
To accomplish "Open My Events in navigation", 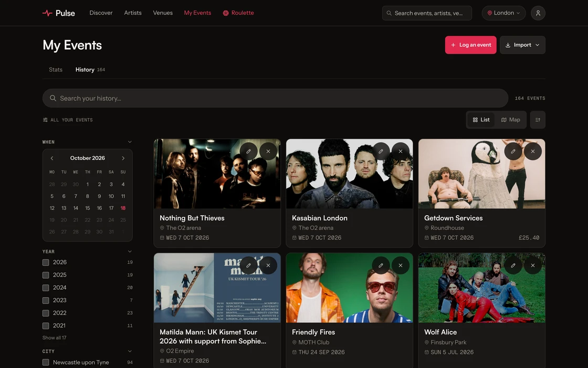I will [x=197, y=13].
